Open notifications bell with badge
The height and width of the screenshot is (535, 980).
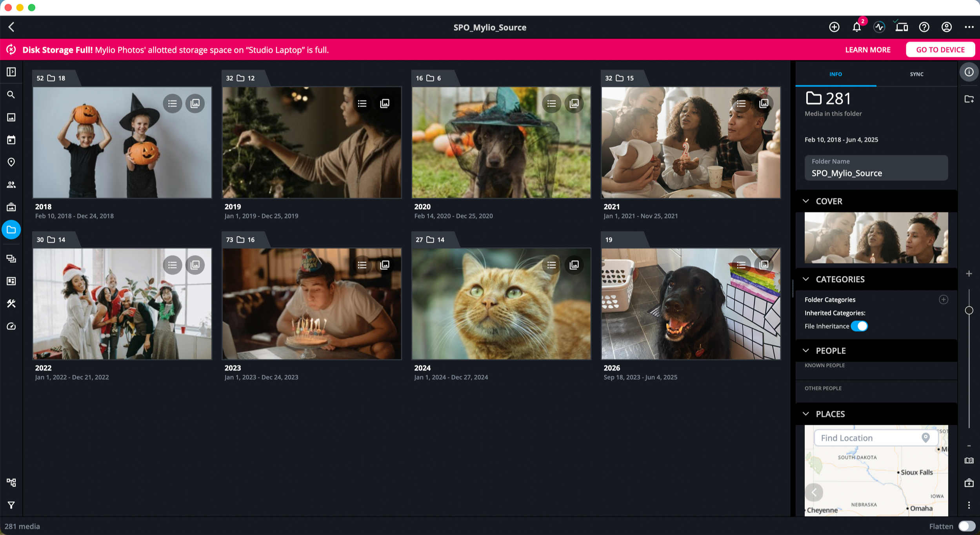856,27
